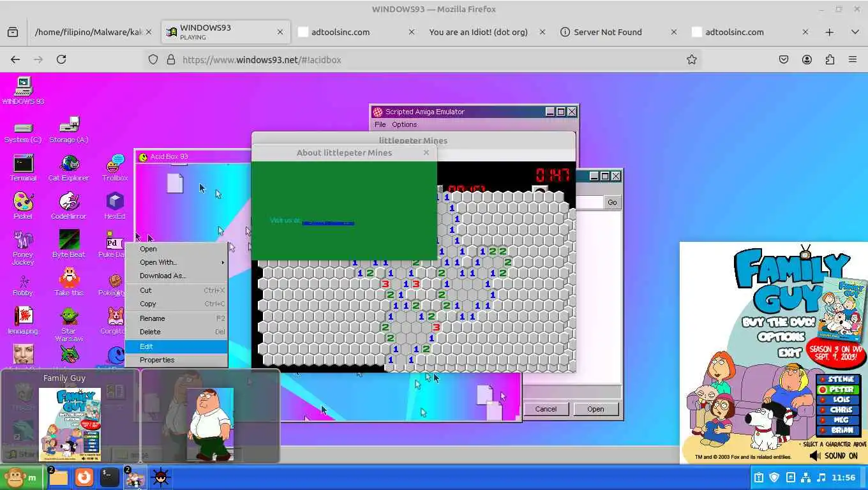Open the Storage (A:) floppy icon

click(x=69, y=130)
